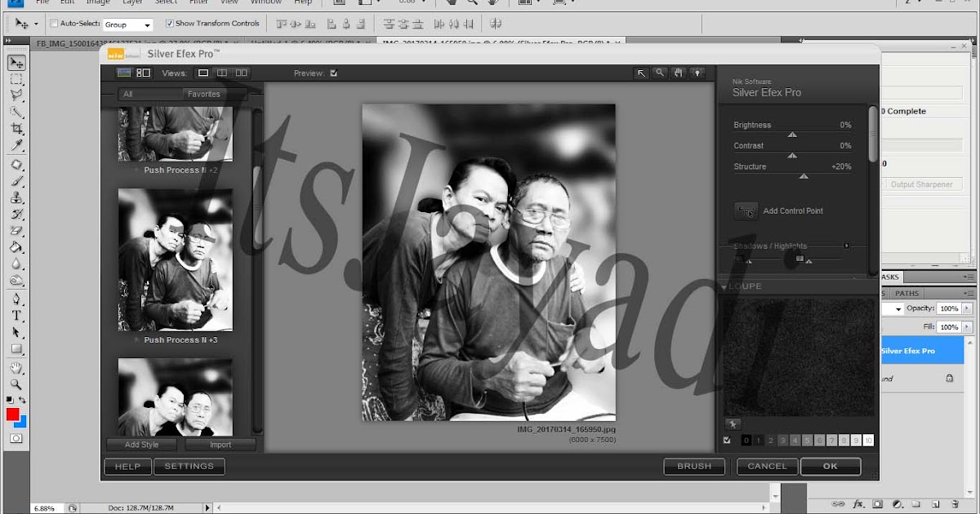Click the layer styles fx icon
Viewport: 980px width, 514px height.
858,504
